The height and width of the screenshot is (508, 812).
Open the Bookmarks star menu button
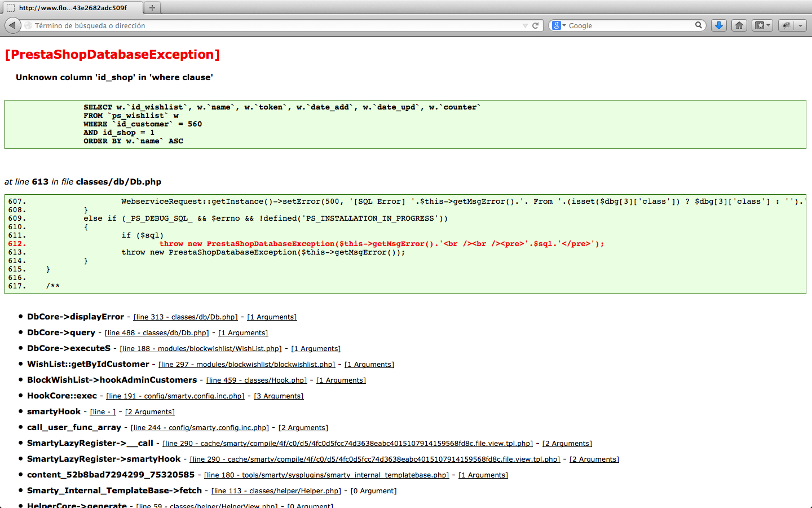click(762, 25)
